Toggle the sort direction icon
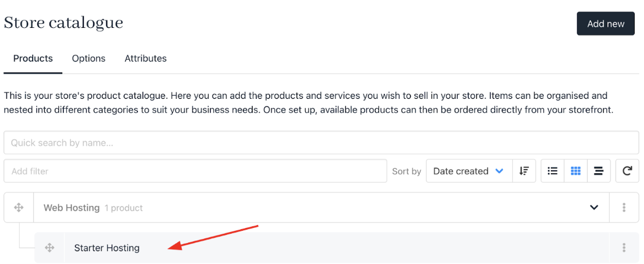The image size is (644, 264). coord(523,171)
